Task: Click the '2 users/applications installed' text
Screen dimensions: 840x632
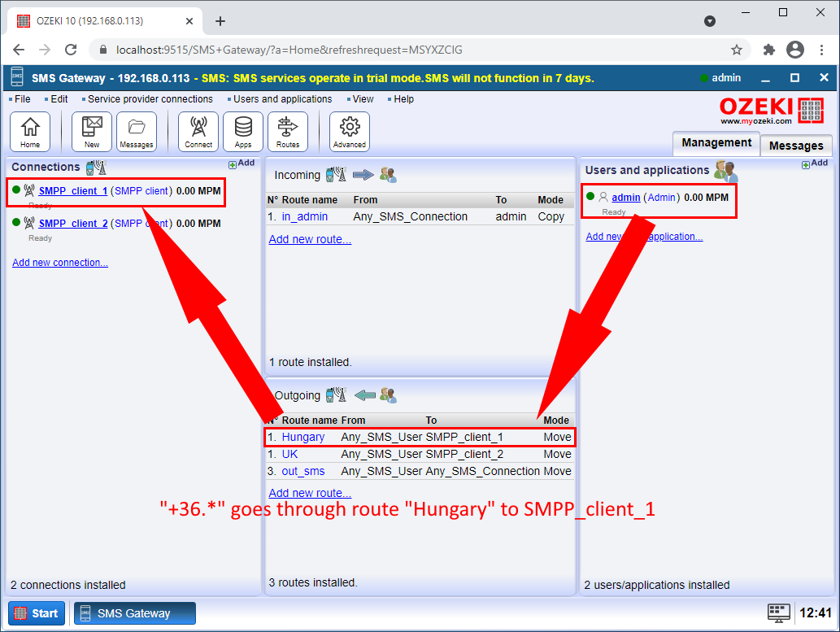Action: 657,585
